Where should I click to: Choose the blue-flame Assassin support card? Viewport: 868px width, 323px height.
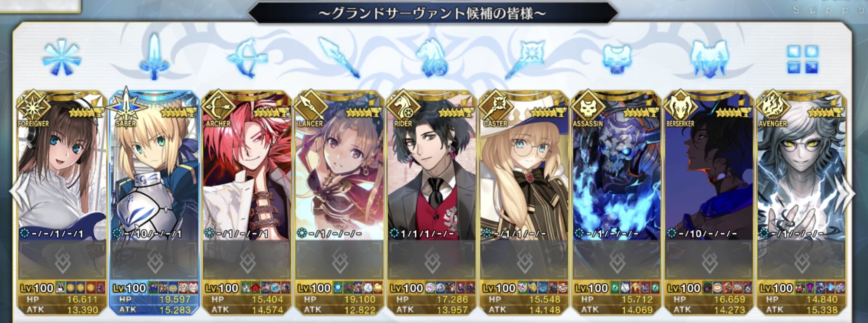point(616,203)
